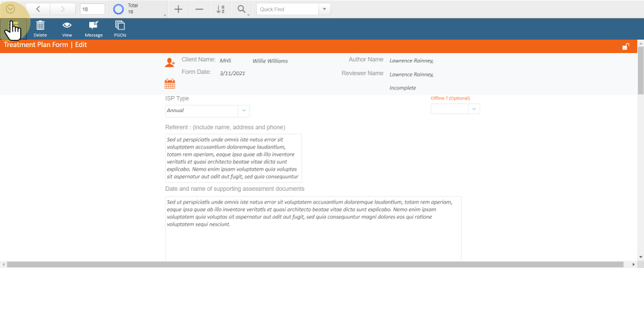Toggle the lock icon in orange header

point(625,46)
